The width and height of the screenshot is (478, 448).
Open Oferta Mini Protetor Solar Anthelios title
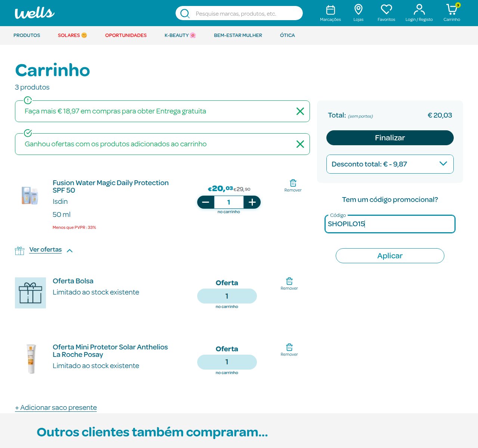point(110,351)
